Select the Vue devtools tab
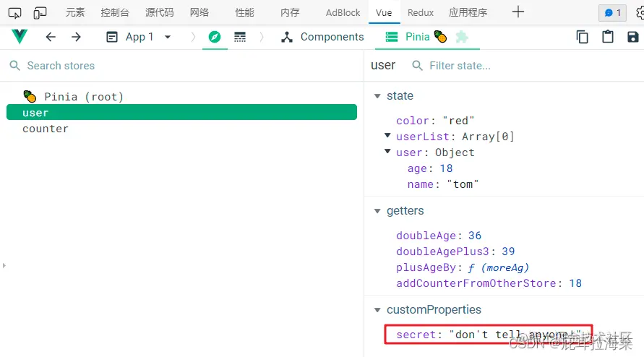Screen dimensions: 644x357 [x=384, y=13]
